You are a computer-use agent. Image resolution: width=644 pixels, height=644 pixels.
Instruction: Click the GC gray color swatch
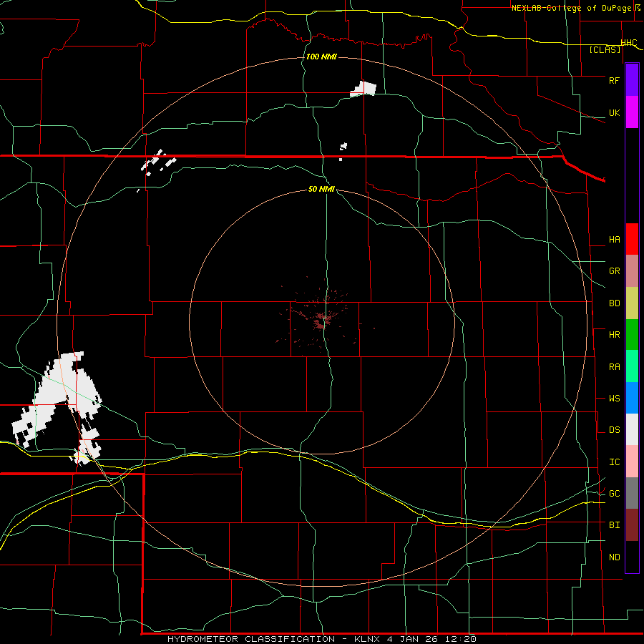click(x=632, y=493)
